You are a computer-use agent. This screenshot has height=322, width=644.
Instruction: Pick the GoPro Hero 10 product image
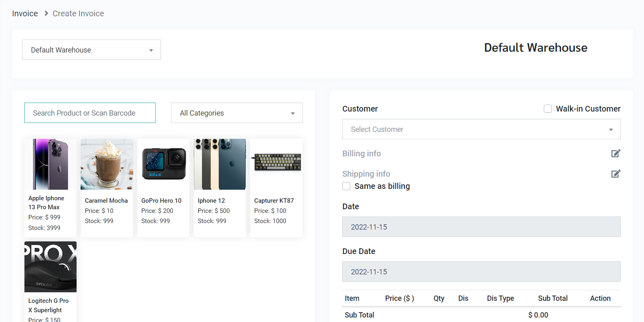[x=163, y=164]
